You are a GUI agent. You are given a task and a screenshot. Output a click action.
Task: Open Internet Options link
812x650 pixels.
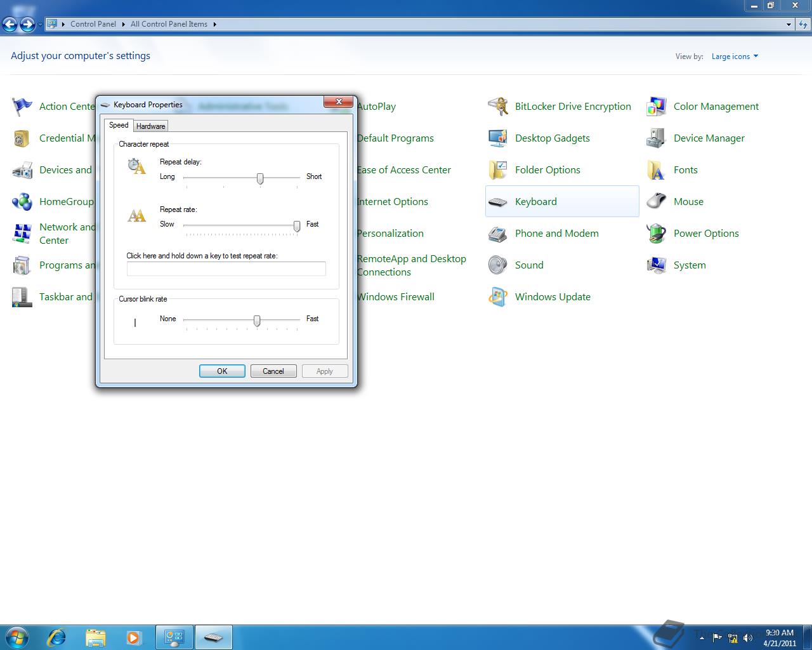click(392, 202)
